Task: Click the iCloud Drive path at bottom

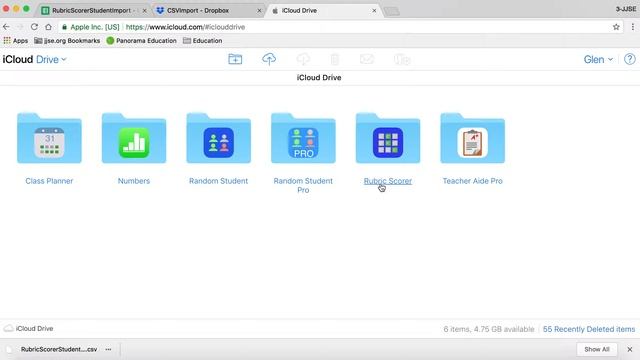Action: click(x=29, y=329)
